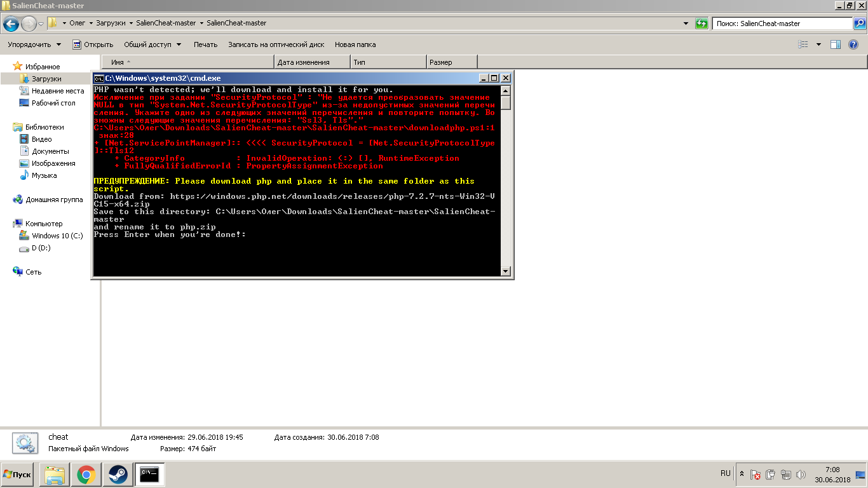Viewport: 868px width, 488px height.
Task: Click the folder icon in the address bar
Action: pyautogui.click(x=53, y=23)
